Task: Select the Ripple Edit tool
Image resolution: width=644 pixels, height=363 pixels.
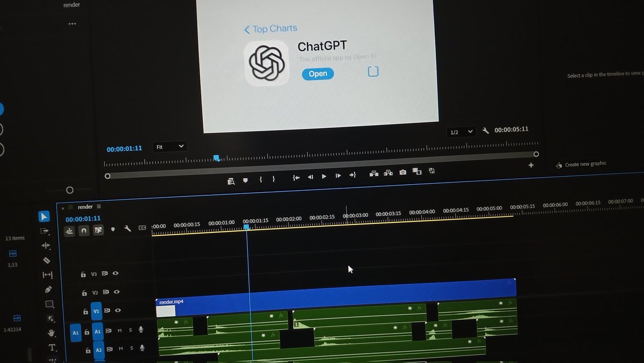Action: coord(46,245)
